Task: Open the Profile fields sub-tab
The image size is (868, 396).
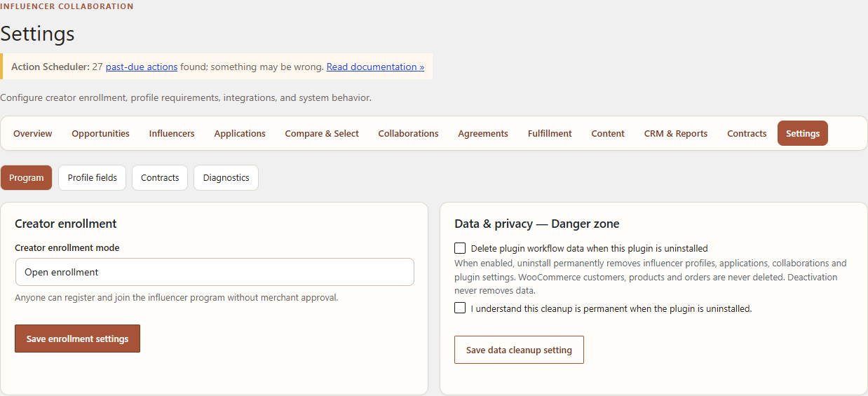Action: click(x=92, y=177)
